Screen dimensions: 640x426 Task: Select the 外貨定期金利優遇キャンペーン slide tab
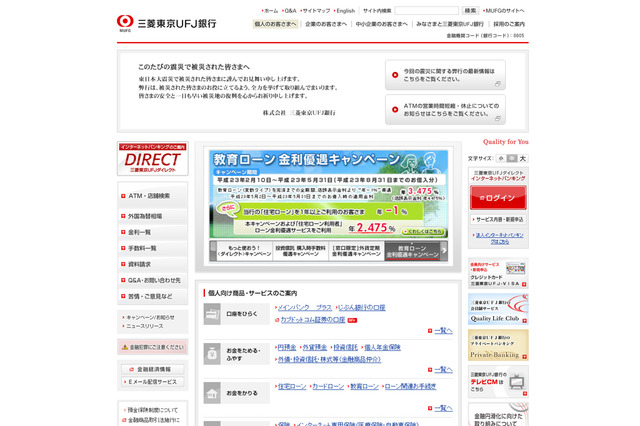coord(356,251)
